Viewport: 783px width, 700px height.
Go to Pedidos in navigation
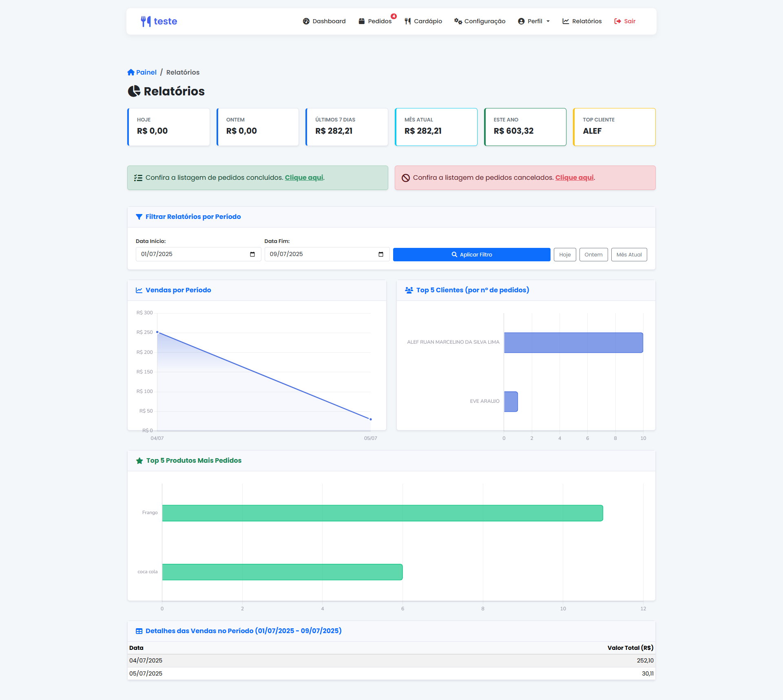click(375, 21)
